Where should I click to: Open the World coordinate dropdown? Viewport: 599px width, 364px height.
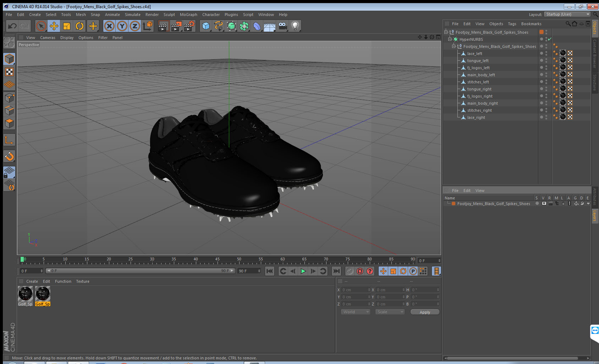pos(356,312)
